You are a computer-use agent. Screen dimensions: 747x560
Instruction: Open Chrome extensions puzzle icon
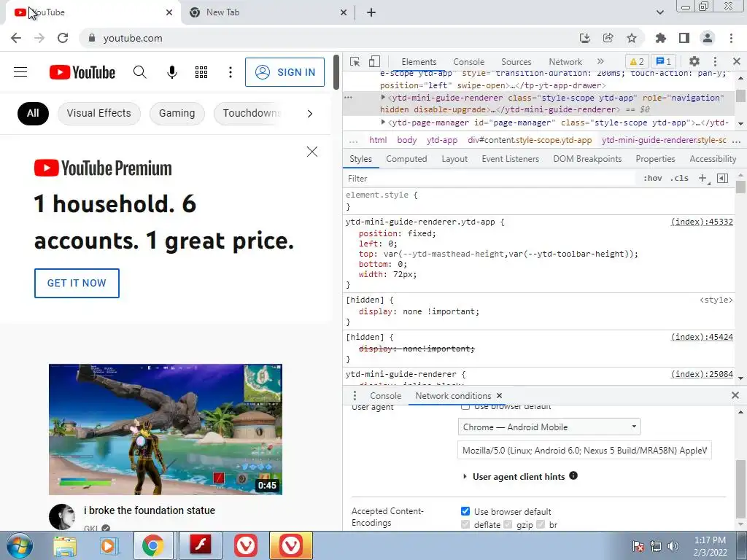click(661, 38)
